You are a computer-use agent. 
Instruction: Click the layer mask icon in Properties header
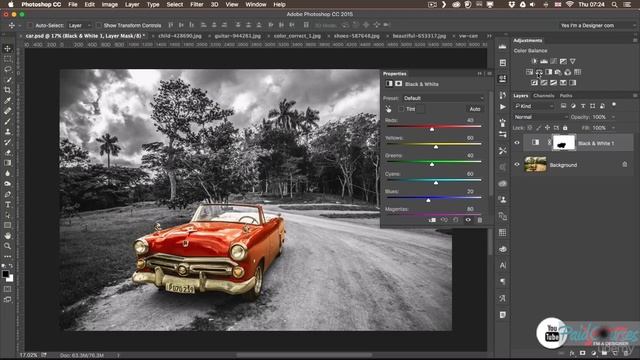[x=398, y=84]
